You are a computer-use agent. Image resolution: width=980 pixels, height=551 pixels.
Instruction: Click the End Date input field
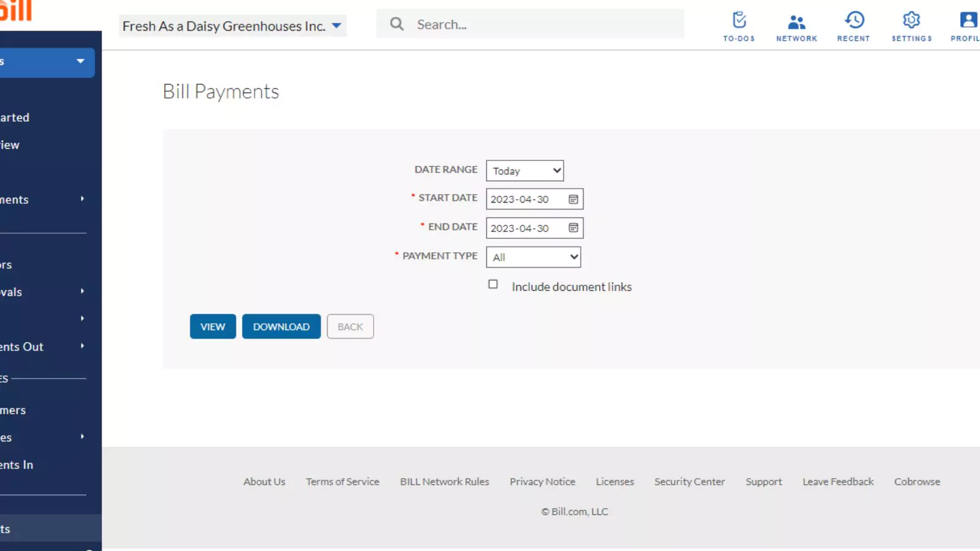[535, 228]
